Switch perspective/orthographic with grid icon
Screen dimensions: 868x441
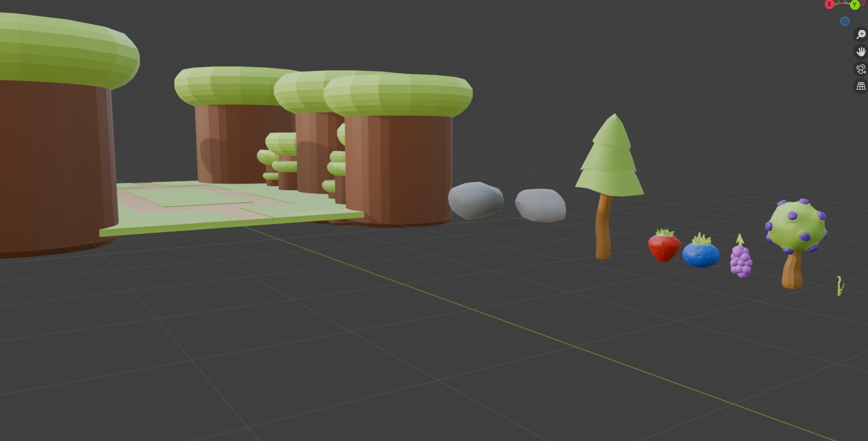pos(861,86)
